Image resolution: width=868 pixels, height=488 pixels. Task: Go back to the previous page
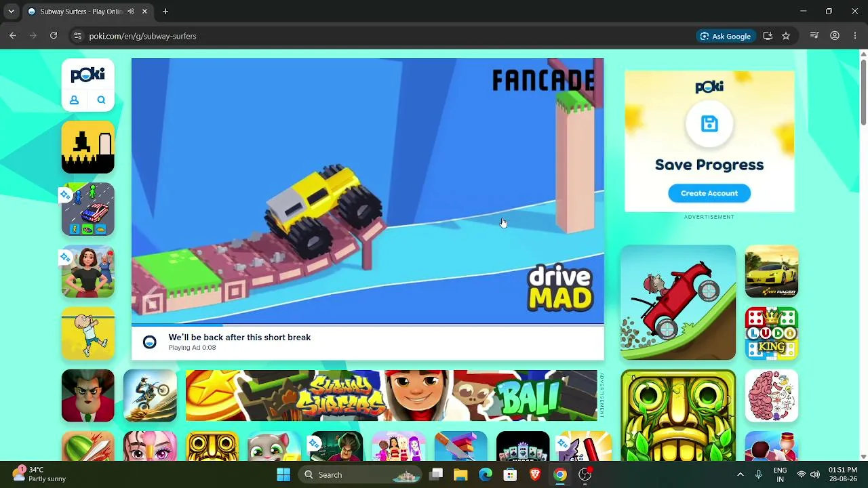pos(13,36)
